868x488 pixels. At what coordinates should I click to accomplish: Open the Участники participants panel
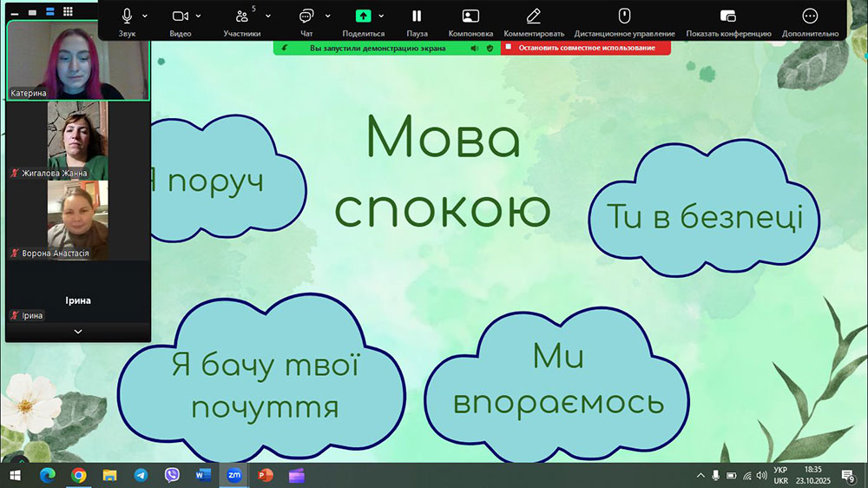point(241,16)
